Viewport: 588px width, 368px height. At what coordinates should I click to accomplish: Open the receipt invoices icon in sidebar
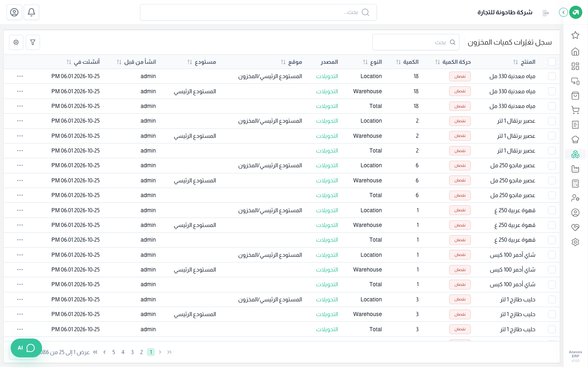[x=575, y=125]
